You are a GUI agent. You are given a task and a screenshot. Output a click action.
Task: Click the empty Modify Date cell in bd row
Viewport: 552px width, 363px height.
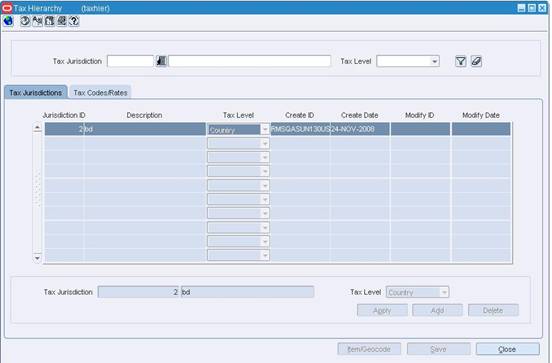click(481, 129)
